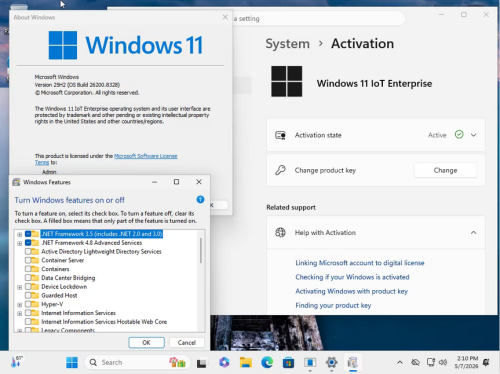This screenshot has height=374, width=500.
Task: Click the Windows Features list scrollbar
Action: coord(201,250)
